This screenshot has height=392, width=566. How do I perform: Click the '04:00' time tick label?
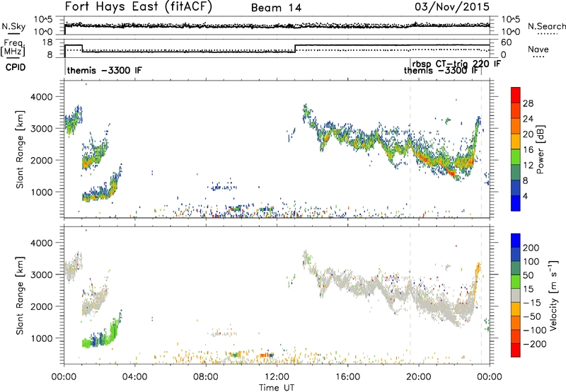[134, 377]
